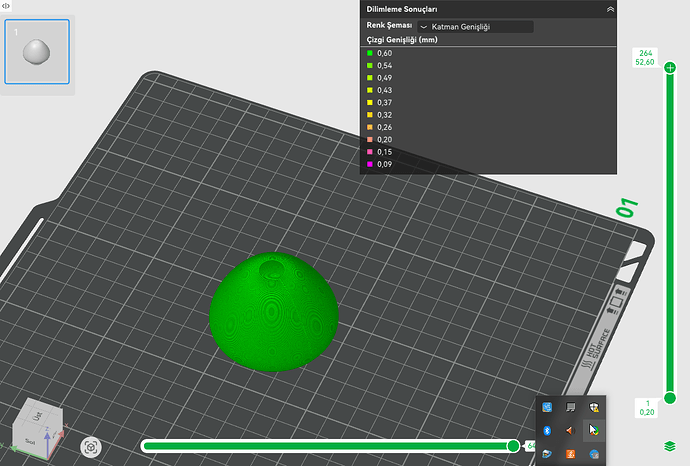The width and height of the screenshot is (690, 466).
Task: Select plate 1 thumbnail
Action: point(37,51)
